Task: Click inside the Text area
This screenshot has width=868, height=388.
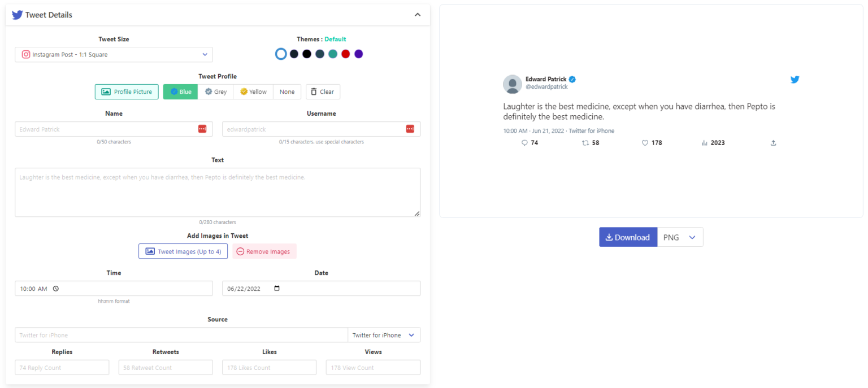Action: tap(218, 192)
